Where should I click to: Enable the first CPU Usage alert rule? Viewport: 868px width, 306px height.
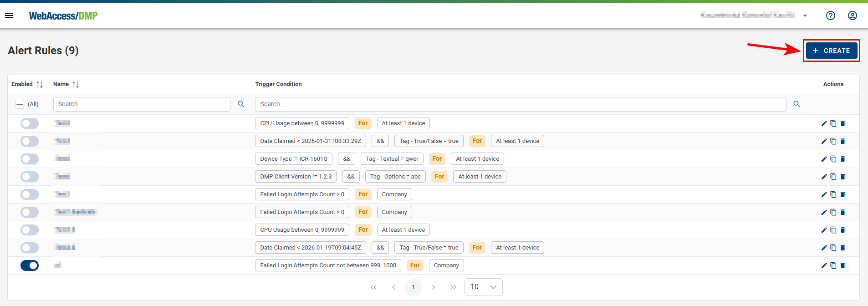click(x=30, y=123)
